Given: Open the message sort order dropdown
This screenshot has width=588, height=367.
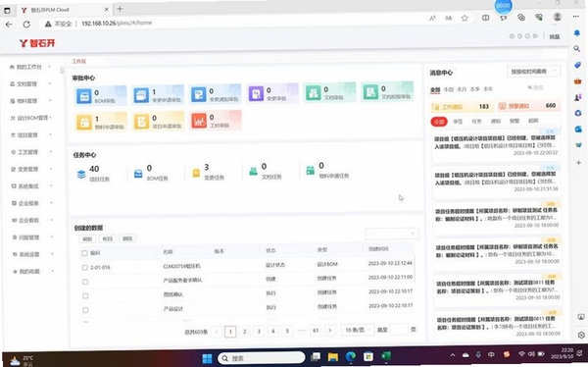Looking at the screenshot, I should (534, 71).
